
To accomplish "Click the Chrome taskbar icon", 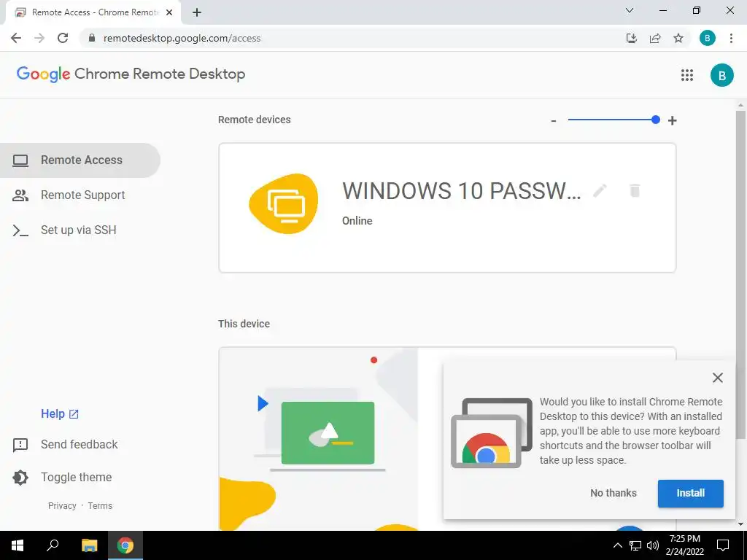I will [125, 545].
